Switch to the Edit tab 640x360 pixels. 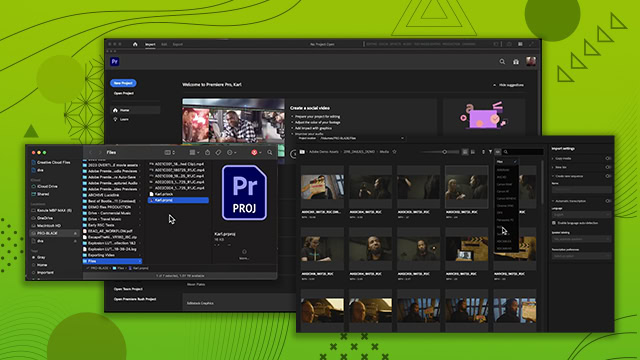pyautogui.click(x=164, y=44)
